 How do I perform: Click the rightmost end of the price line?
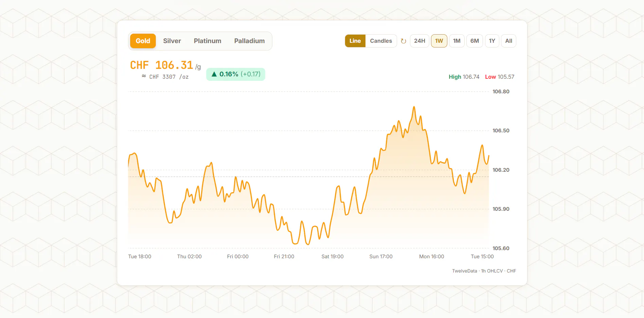489,155
